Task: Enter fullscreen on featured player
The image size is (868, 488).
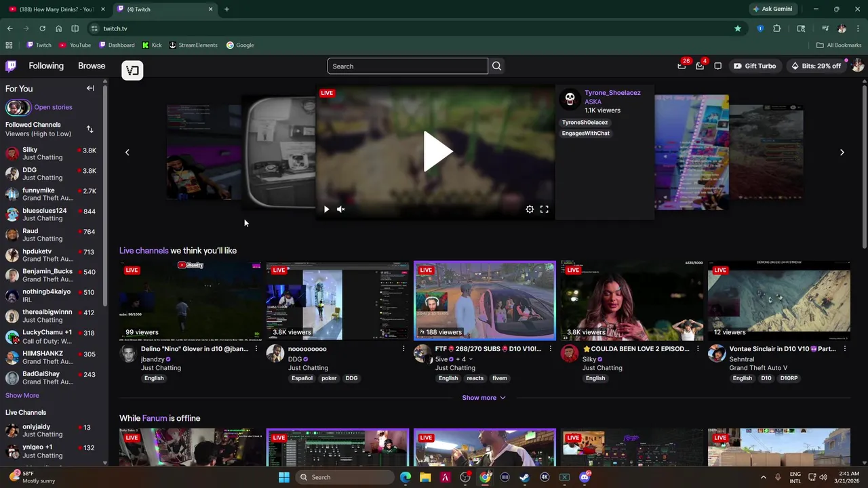Action: 544,209
